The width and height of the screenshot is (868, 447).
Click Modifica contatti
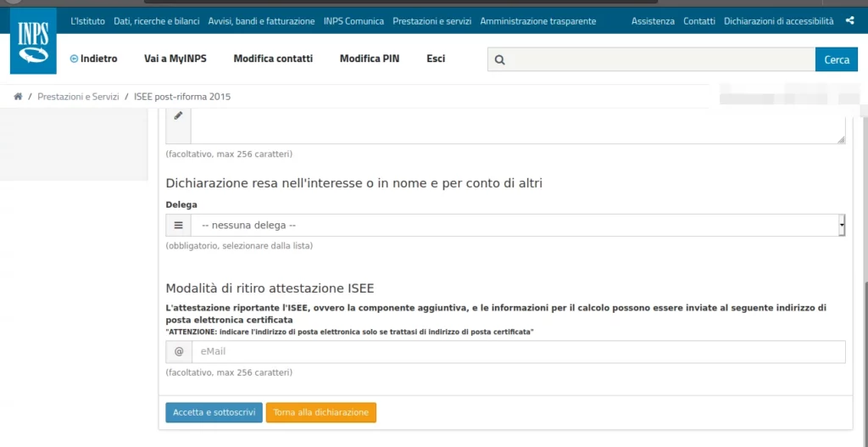tap(273, 59)
